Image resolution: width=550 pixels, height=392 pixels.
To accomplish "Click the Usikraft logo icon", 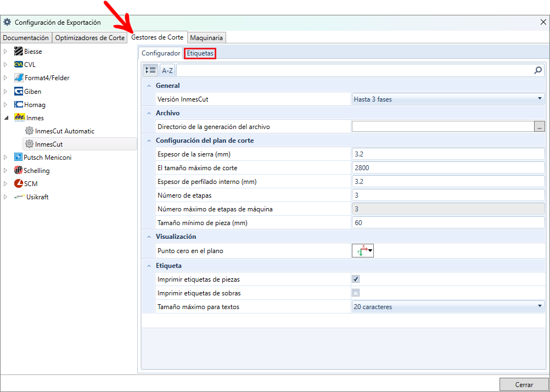I will click(19, 197).
